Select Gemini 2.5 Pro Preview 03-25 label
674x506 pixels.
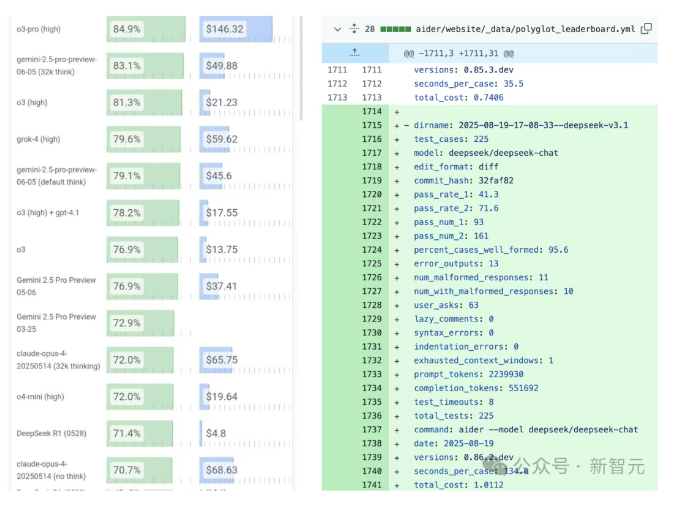click(x=56, y=323)
